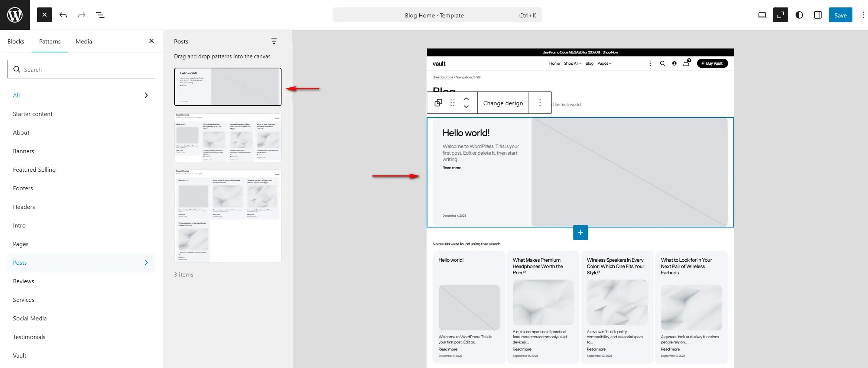Expand the All patterns category
This screenshot has width=868, height=368.
81,95
